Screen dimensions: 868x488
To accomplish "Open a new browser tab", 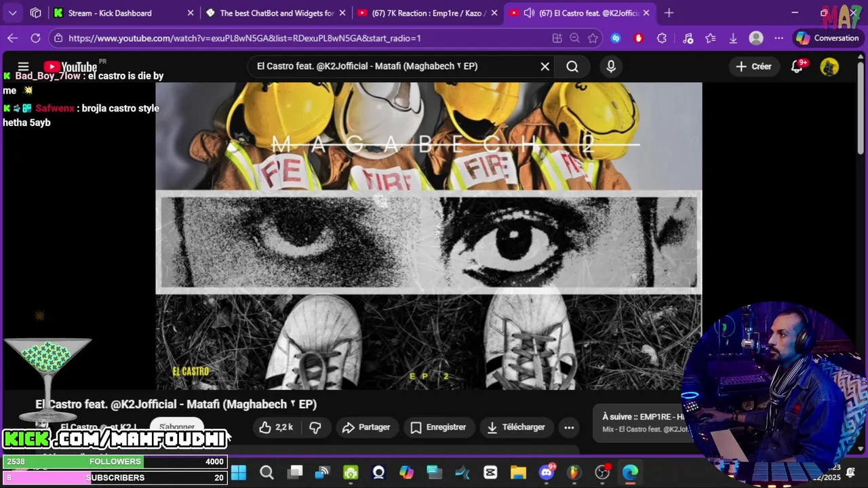I will coord(669,13).
